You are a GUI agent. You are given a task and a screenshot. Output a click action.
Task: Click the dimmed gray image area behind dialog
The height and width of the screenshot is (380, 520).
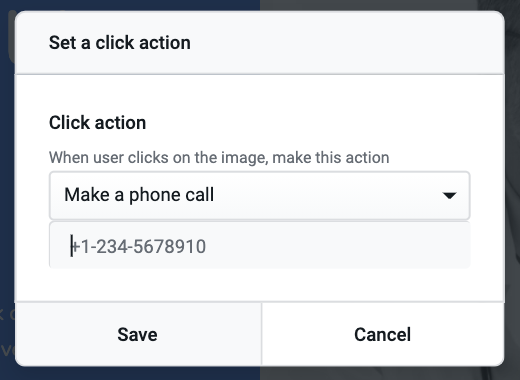(512, 200)
